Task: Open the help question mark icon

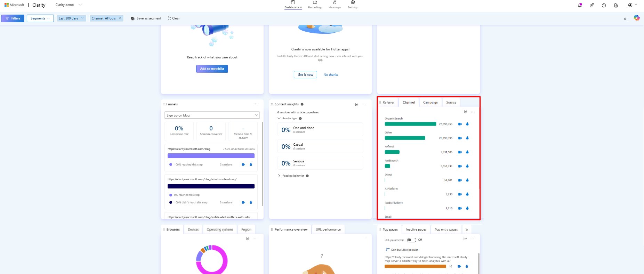Action: point(604,5)
